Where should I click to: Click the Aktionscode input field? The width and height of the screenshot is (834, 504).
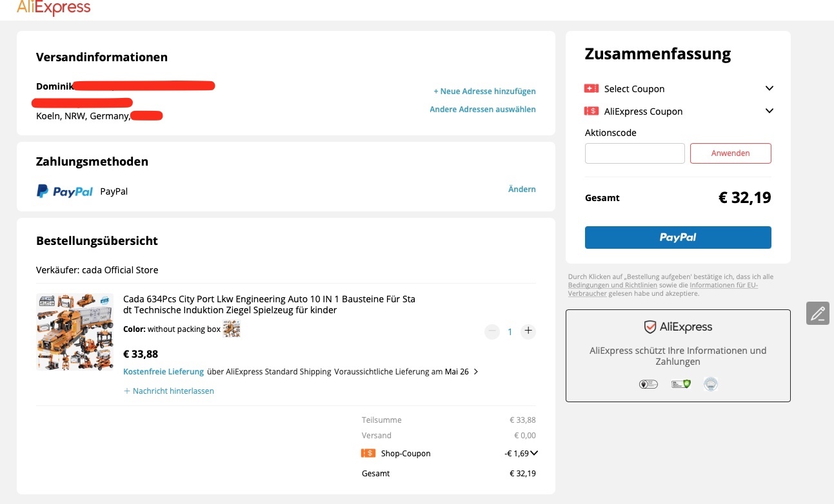click(635, 153)
